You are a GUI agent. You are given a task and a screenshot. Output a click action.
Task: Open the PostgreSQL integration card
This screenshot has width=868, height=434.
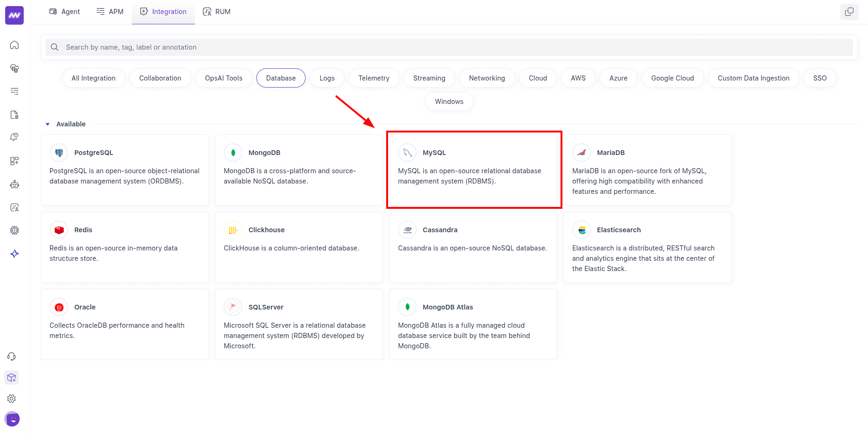coord(125,169)
